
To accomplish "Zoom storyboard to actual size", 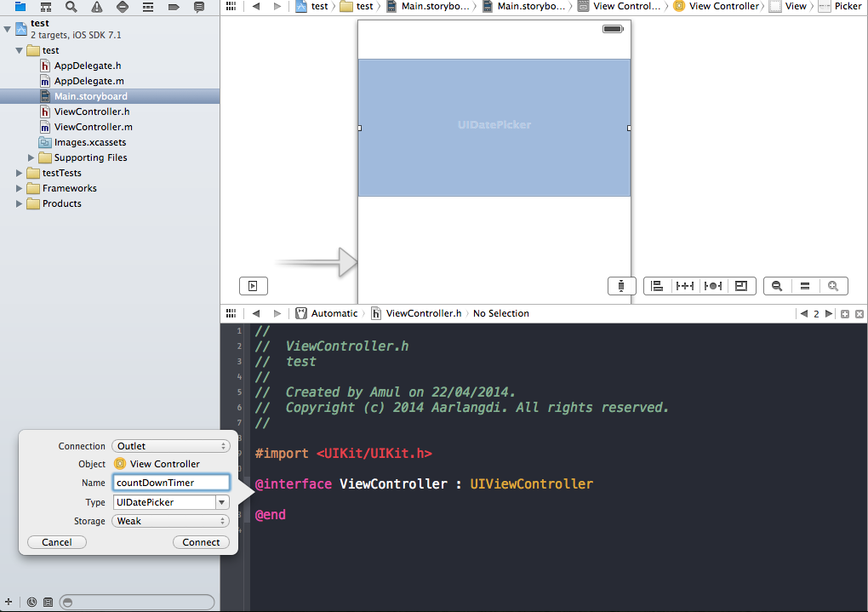I will (x=805, y=285).
